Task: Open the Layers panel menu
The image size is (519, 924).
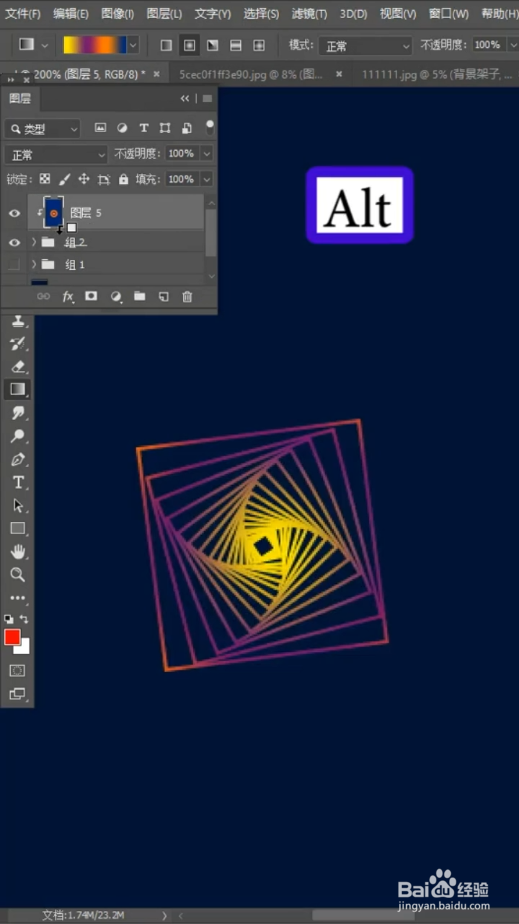Action: tap(207, 98)
